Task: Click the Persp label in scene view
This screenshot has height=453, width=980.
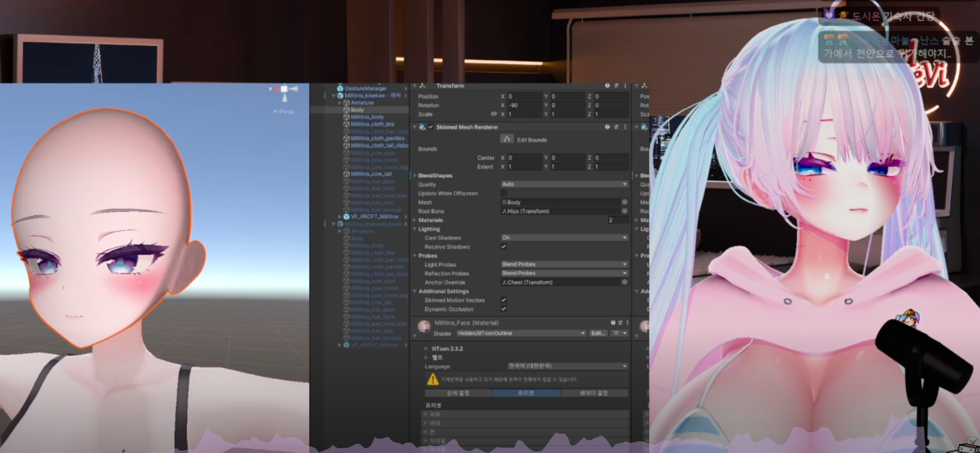Action: (x=284, y=111)
